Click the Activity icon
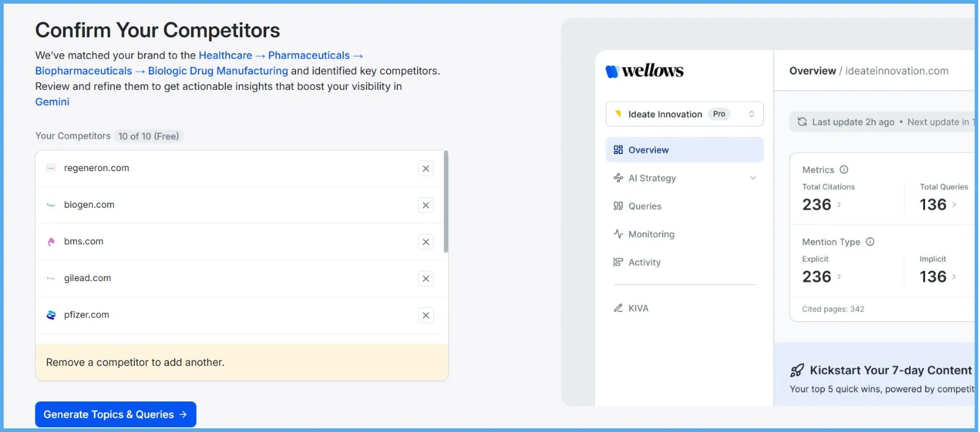Viewport: 980px width, 432px height. pyautogui.click(x=618, y=262)
